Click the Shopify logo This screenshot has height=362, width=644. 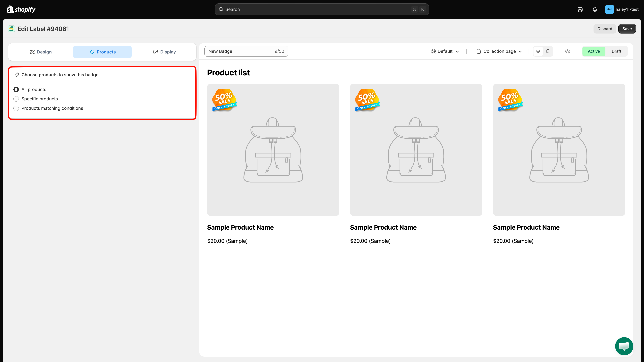[21, 10]
